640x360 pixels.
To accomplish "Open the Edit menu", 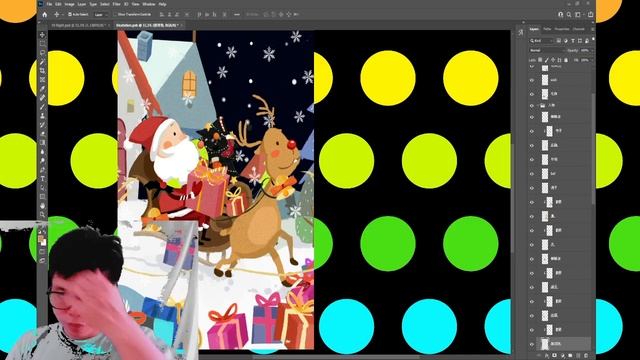I will coord(58,4).
